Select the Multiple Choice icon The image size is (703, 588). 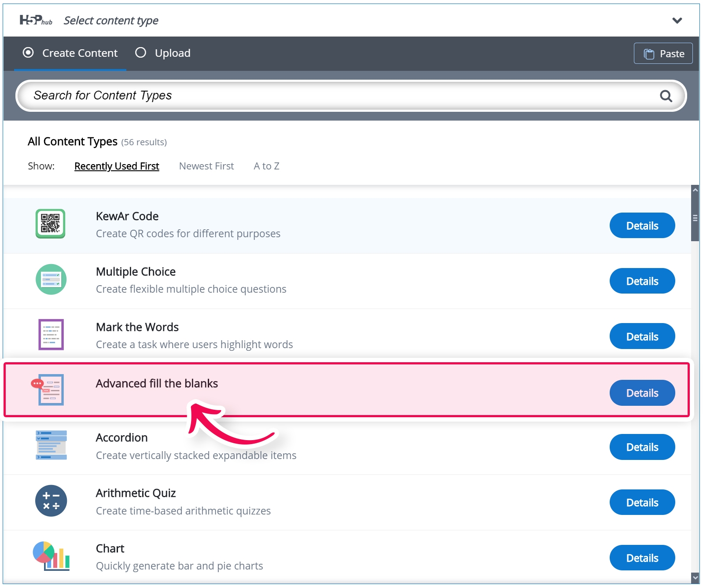pyautogui.click(x=51, y=279)
